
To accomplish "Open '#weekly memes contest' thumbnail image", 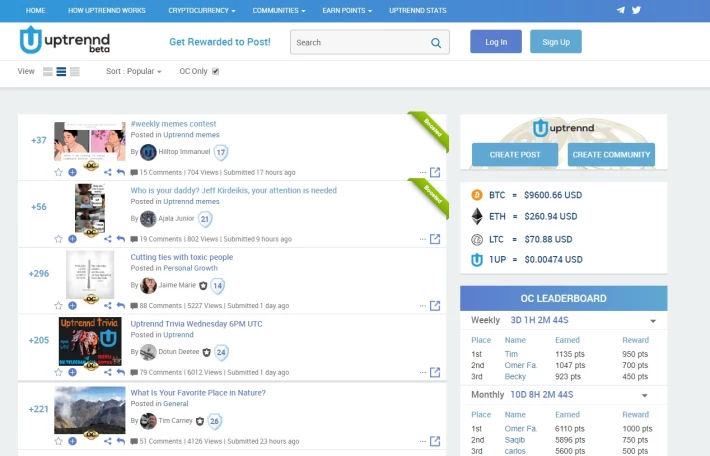I will [x=90, y=141].
